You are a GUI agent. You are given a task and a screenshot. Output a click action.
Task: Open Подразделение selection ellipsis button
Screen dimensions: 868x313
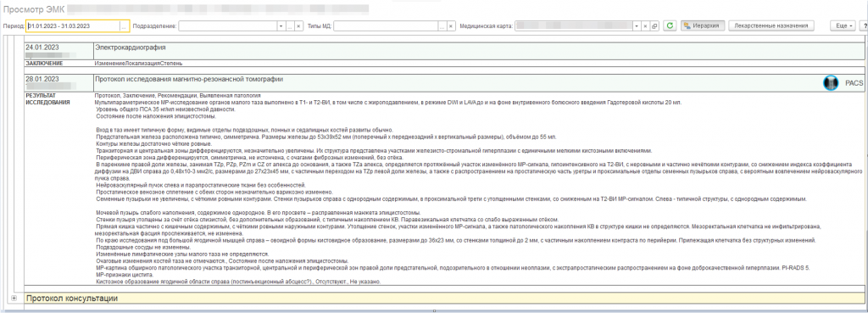click(x=289, y=26)
